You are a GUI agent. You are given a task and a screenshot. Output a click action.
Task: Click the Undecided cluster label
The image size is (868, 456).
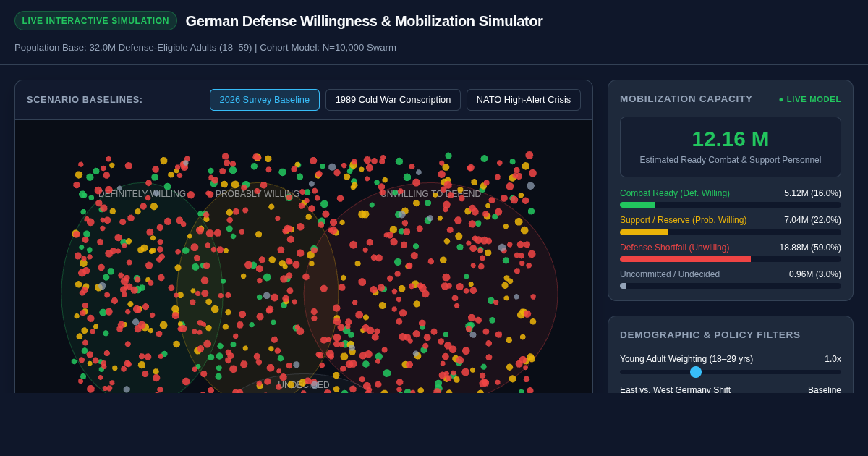coord(304,385)
